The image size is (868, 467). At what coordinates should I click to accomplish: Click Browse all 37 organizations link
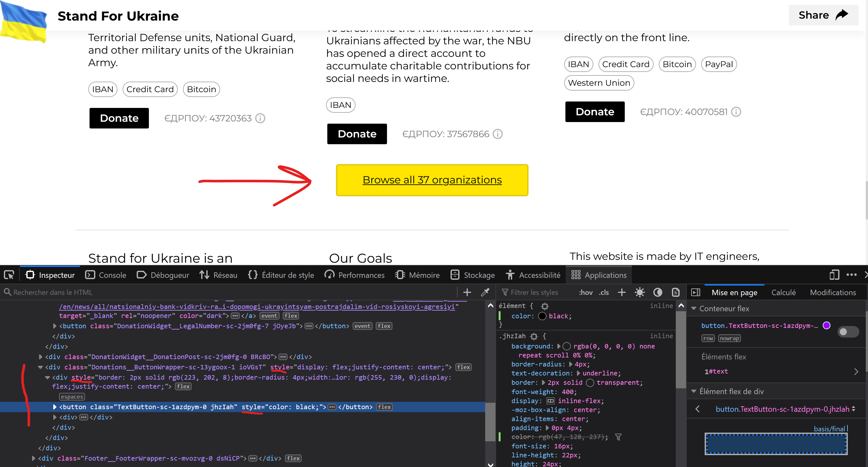[x=432, y=180]
